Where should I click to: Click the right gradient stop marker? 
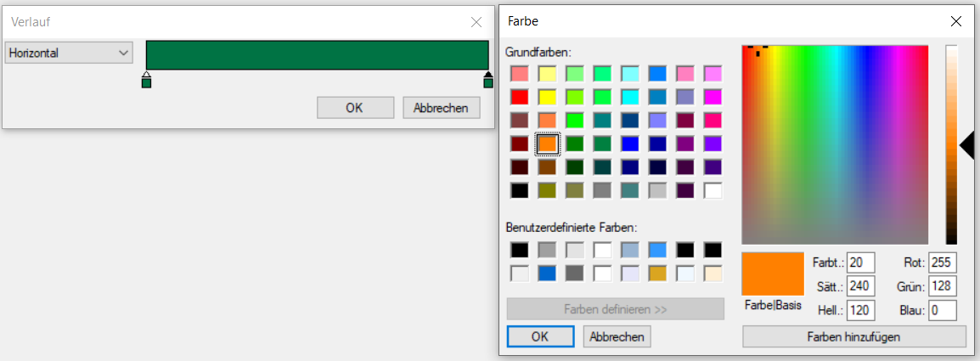pos(488,81)
